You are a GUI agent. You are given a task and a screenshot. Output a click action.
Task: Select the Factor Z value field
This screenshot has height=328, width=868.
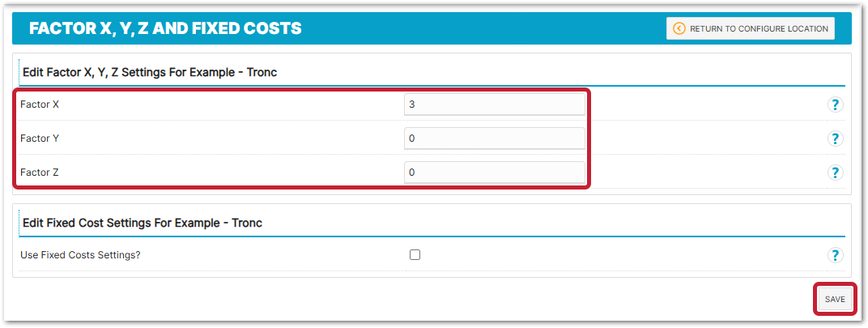[x=494, y=173]
